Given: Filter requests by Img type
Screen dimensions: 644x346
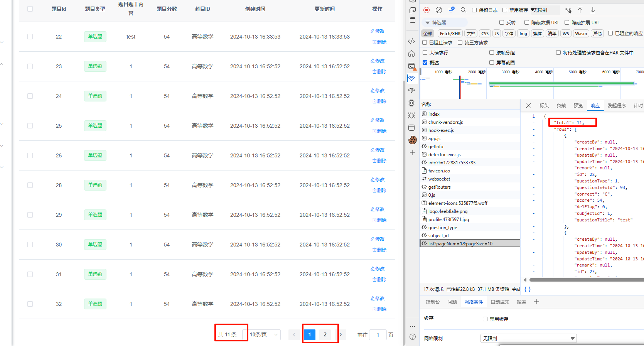Looking at the screenshot, I should point(523,34).
